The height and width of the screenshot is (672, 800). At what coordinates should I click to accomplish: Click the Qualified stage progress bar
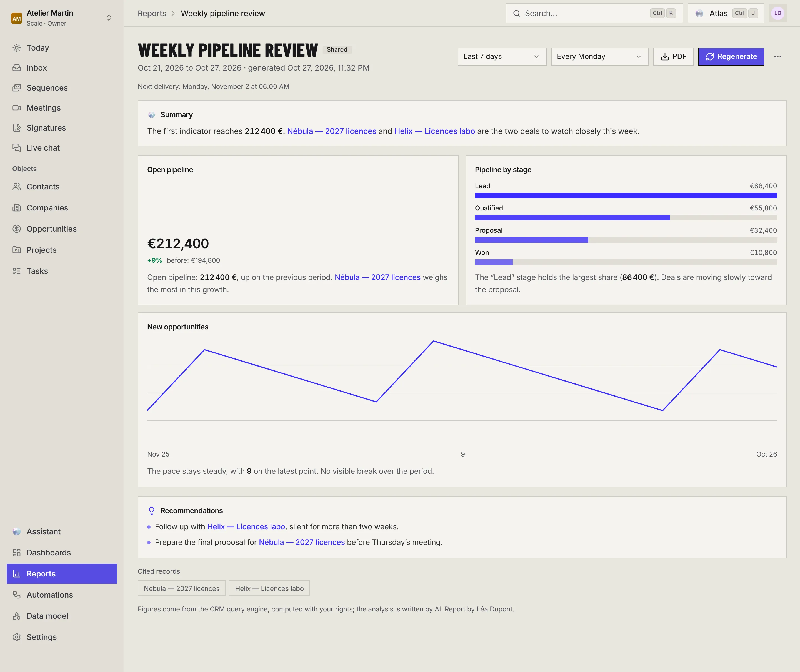click(x=626, y=217)
